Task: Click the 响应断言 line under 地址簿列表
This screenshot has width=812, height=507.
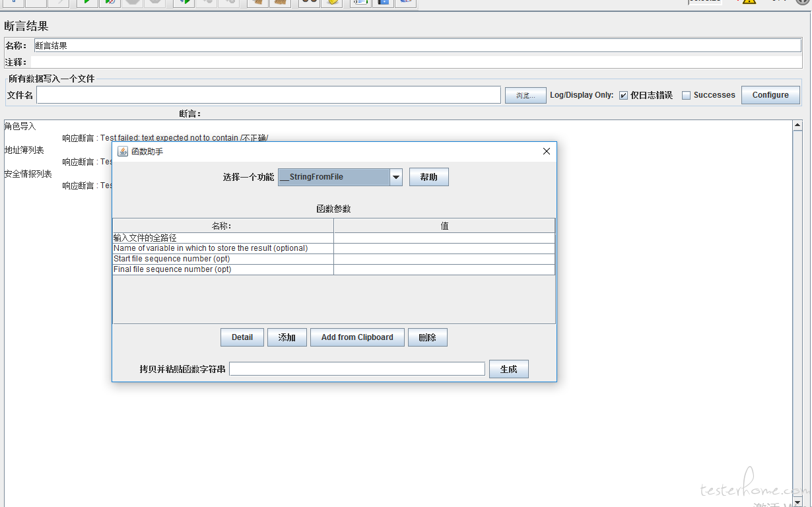Action: pos(87,162)
